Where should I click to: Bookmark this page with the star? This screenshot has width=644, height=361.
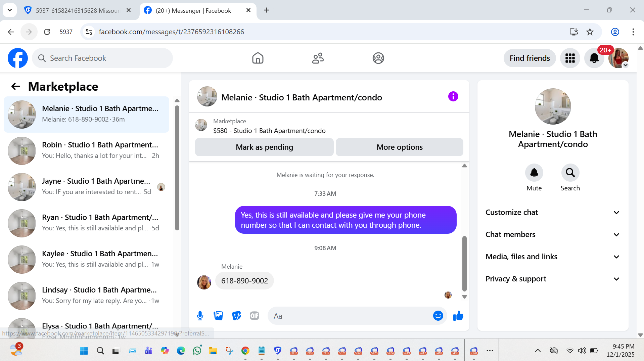click(590, 32)
